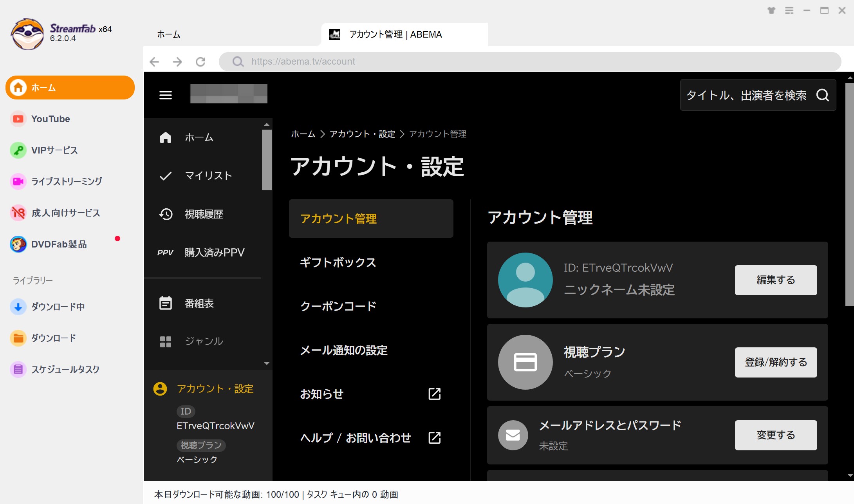The width and height of the screenshot is (854, 504).
Task: Open external link icon beside ヘルプ
Action: coord(435,438)
